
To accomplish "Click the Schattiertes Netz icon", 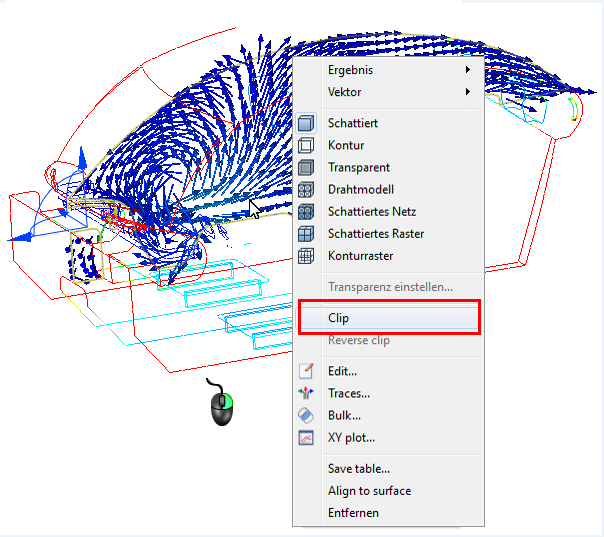I will [306, 211].
